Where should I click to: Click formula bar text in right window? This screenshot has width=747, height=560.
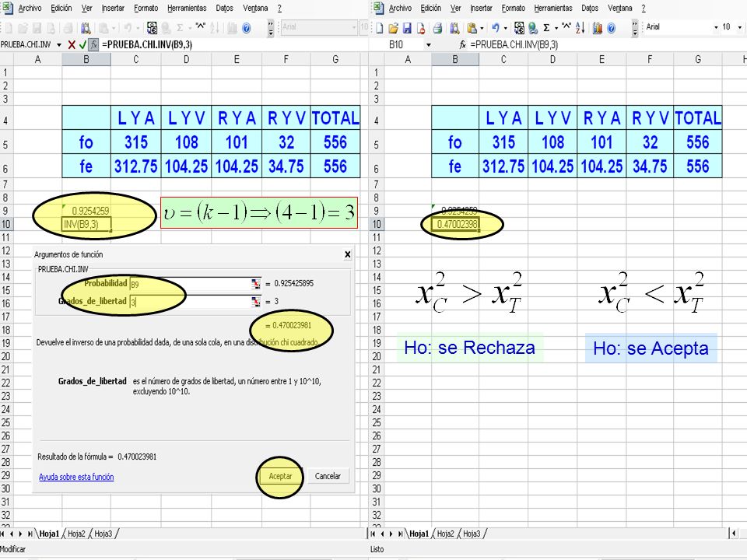(514, 45)
